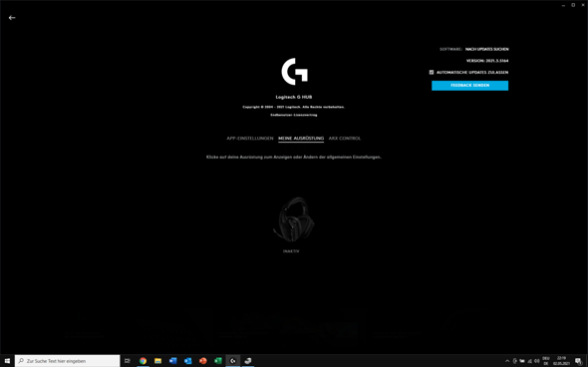
Task: Click the taskbar icon right of G HUB
Action: coord(248,361)
